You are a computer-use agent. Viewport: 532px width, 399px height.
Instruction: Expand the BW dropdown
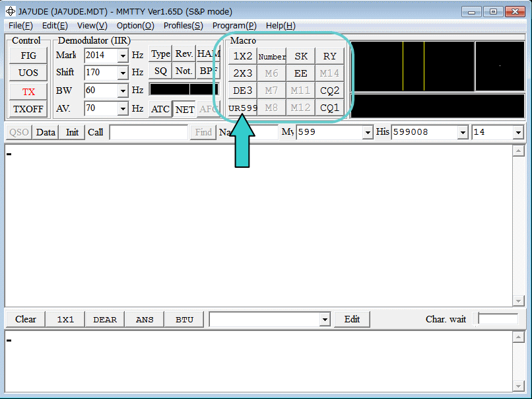[x=123, y=91]
